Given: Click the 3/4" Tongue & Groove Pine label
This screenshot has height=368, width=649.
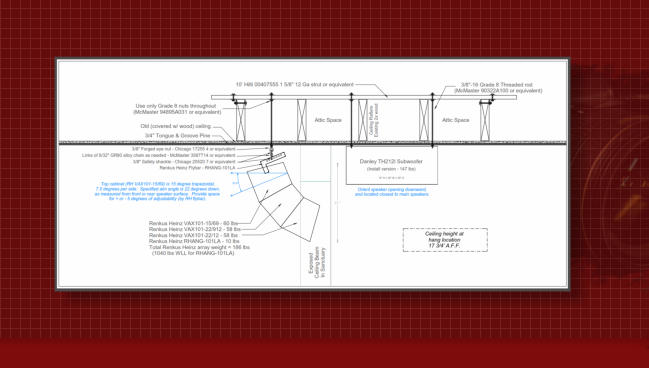Looking at the screenshot, I should point(178,136).
